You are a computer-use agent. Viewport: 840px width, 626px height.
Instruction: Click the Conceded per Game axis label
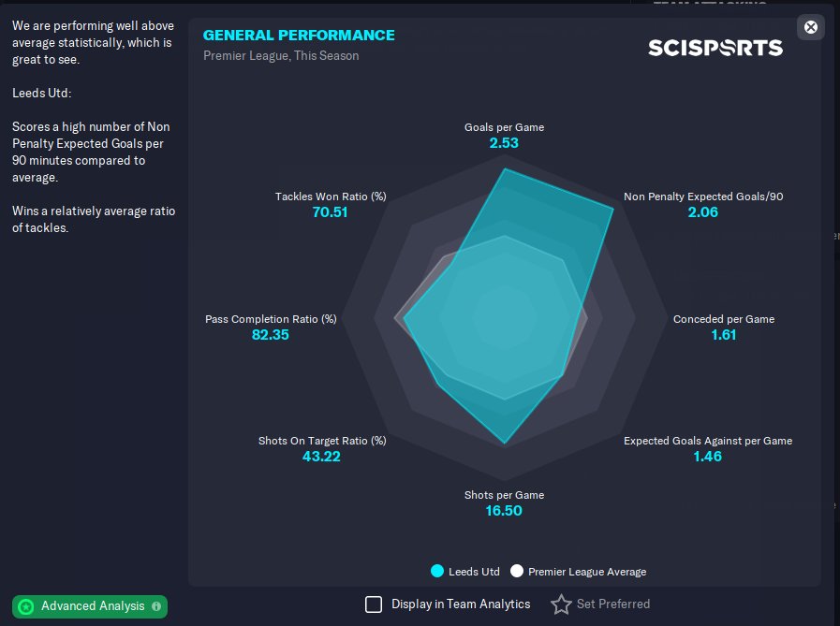pos(724,319)
